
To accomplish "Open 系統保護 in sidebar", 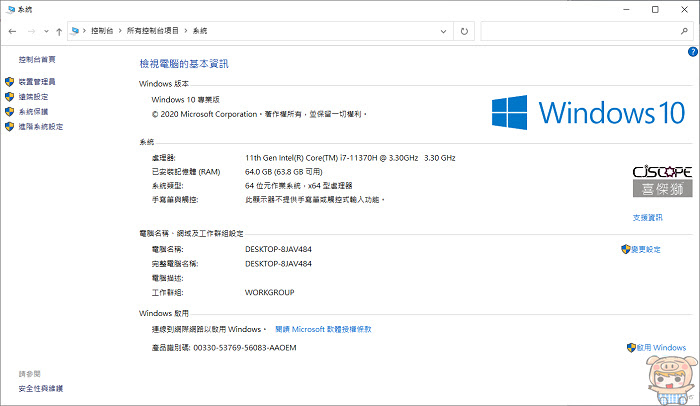I will [33, 112].
